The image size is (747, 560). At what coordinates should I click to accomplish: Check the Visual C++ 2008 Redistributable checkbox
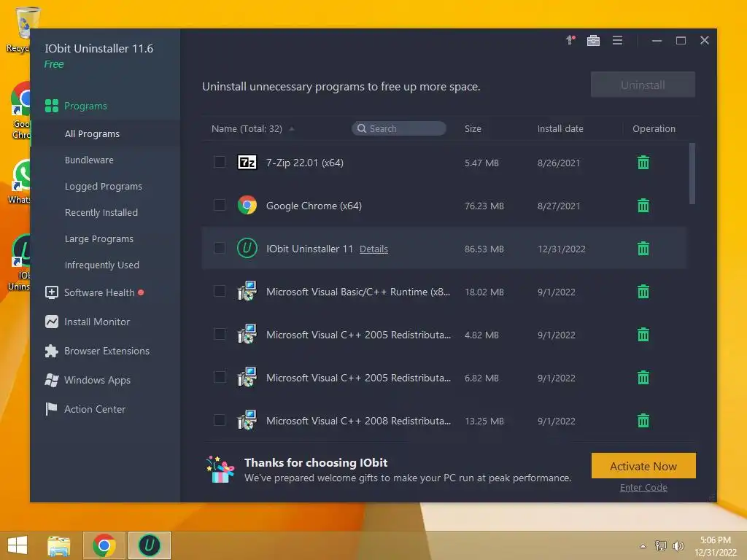tap(219, 420)
